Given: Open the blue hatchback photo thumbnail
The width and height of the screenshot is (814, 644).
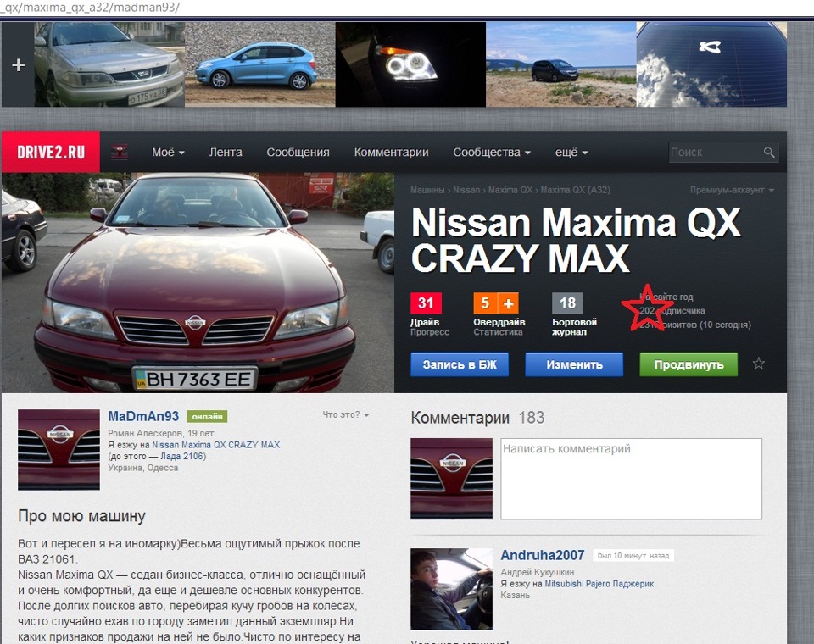Looking at the screenshot, I should click(260, 64).
